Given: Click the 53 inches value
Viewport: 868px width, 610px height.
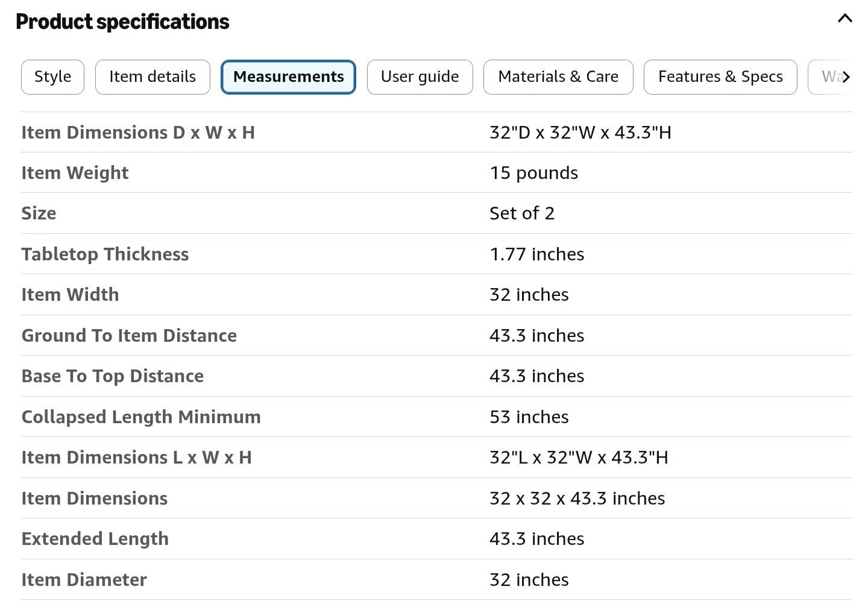Looking at the screenshot, I should [x=529, y=417].
